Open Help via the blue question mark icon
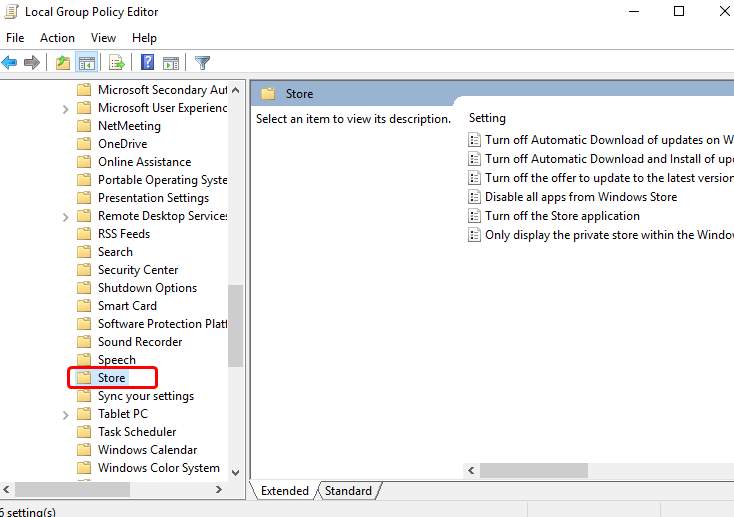This screenshot has width=734, height=517. click(147, 62)
